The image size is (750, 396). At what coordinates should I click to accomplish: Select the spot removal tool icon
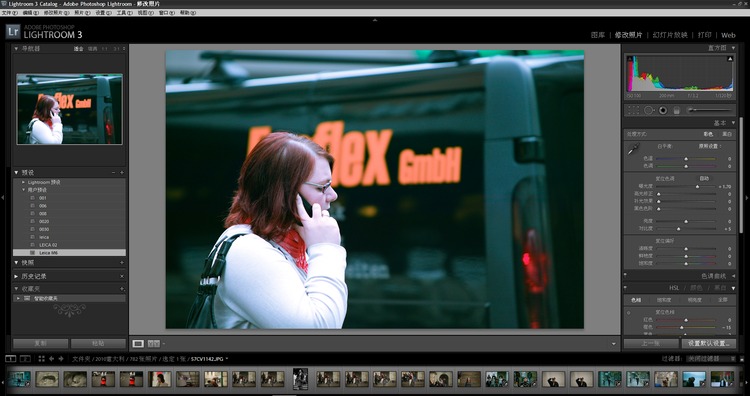(649, 110)
